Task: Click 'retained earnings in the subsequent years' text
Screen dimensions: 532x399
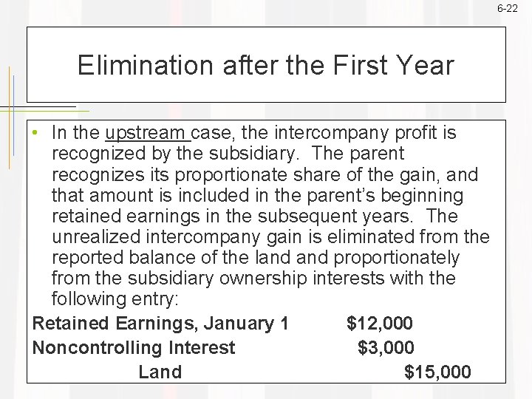Action: tap(231, 216)
